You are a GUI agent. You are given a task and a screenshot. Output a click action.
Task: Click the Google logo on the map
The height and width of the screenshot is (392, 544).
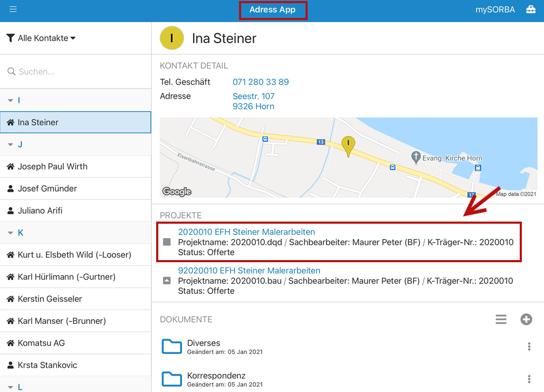(177, 192)
